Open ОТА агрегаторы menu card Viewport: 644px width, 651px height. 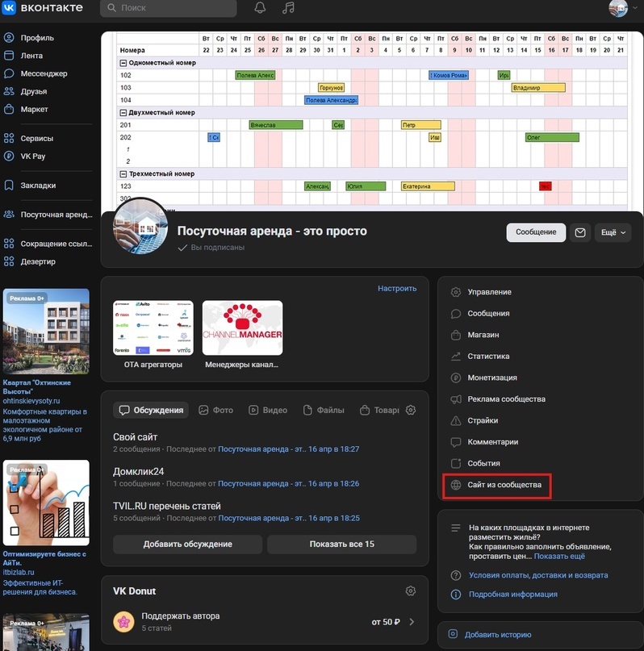click(153, 335)
